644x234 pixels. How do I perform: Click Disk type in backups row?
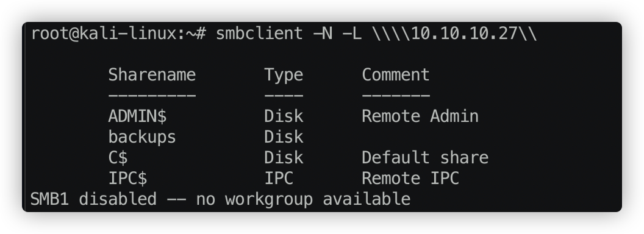[284, 137]
